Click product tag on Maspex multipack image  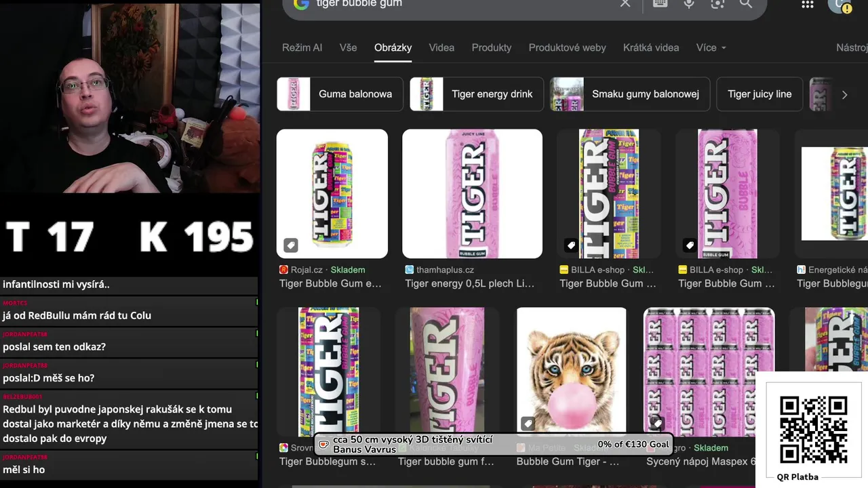pyautogui.click(x=656, y=424)
